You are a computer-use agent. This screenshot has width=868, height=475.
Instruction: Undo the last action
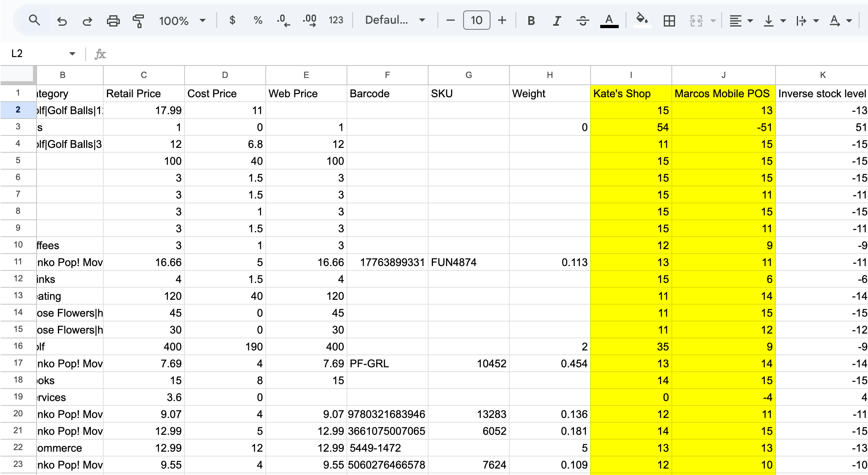(x=62, y=20)
